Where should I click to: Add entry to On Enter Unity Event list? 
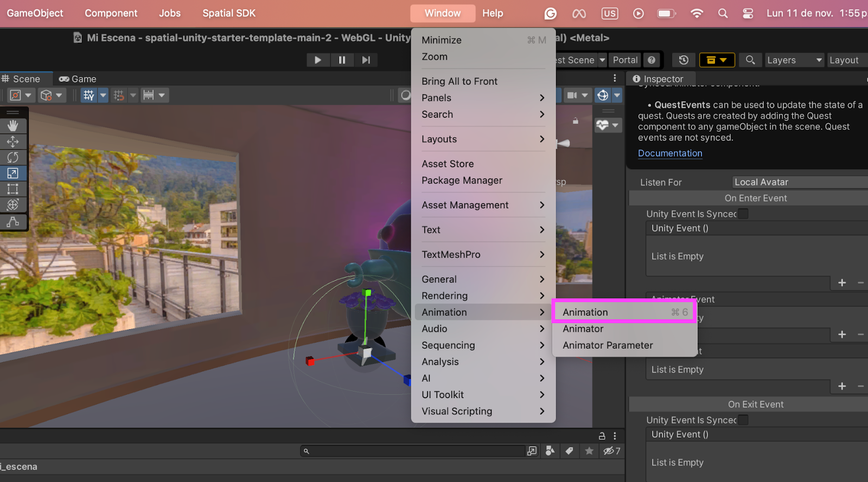pos(842,282)
